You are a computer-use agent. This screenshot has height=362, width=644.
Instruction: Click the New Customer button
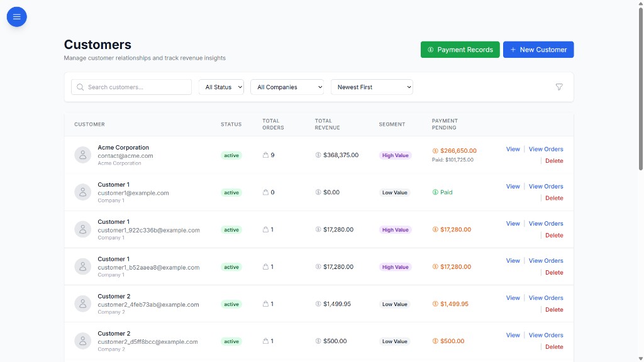[x=538, y=50]
